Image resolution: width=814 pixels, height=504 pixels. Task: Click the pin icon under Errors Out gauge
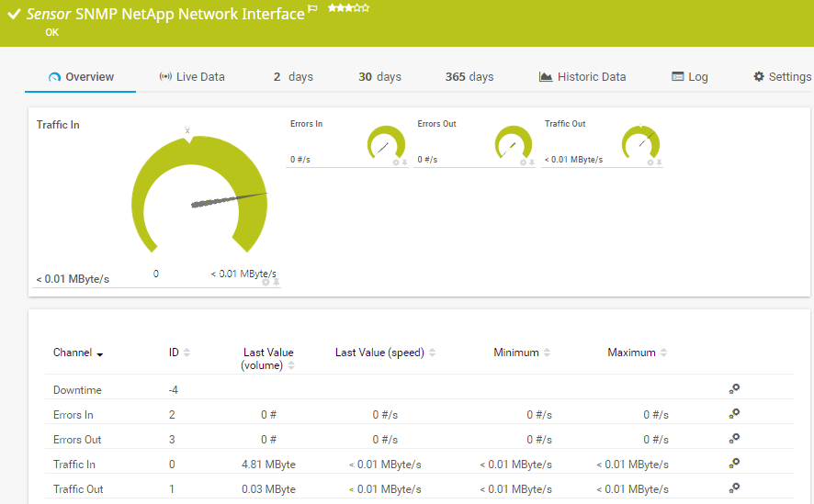tap(532, 162)
